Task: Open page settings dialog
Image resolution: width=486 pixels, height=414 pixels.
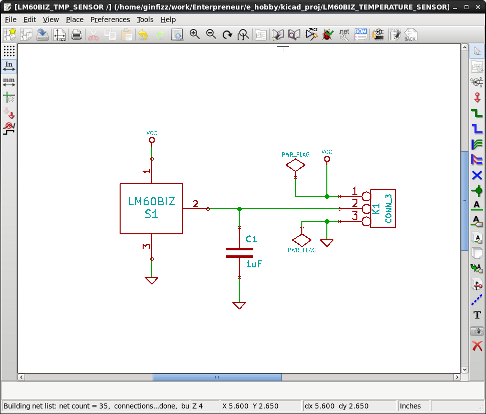Action: pos(59,34)
